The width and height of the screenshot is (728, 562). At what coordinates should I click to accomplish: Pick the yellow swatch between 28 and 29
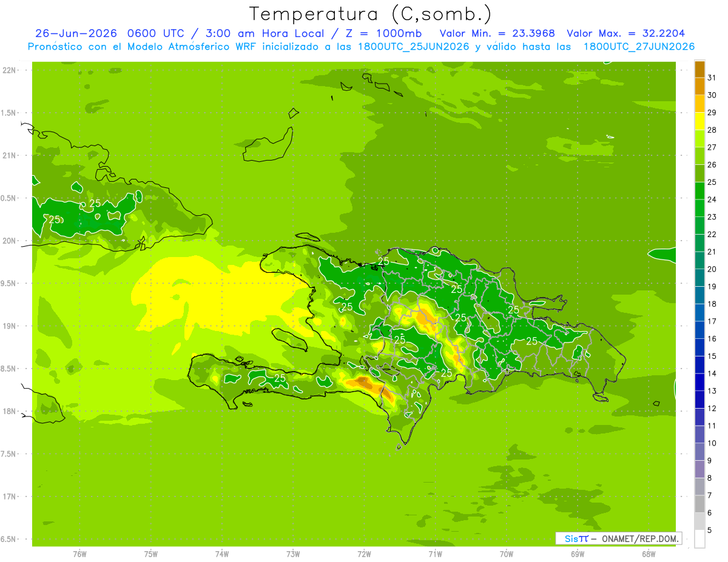[x=699, y=121]
